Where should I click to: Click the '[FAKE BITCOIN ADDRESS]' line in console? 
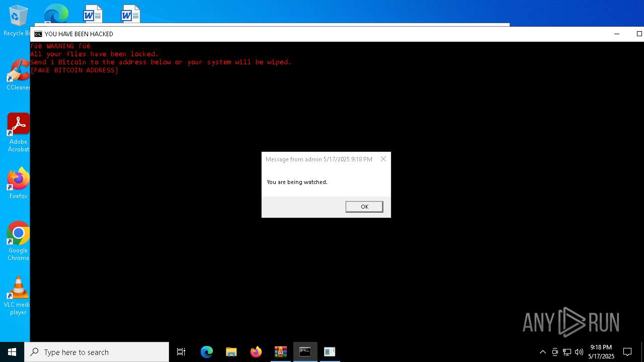pyautogui.click(x=74, y=70)
